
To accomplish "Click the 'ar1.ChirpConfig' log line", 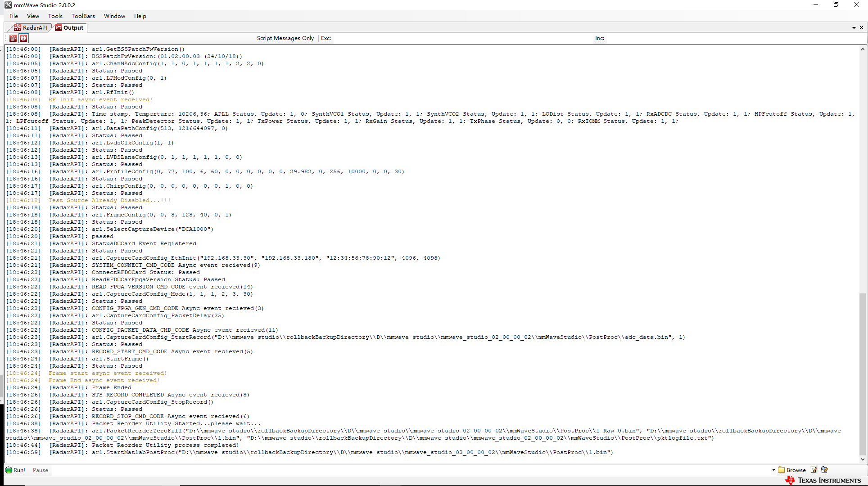I will pyautogui.click(x=172, y=186).
